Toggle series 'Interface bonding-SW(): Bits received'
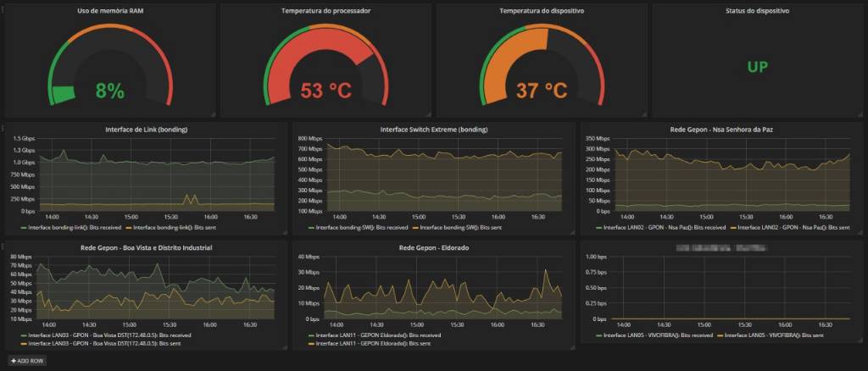 pos(362,227)
